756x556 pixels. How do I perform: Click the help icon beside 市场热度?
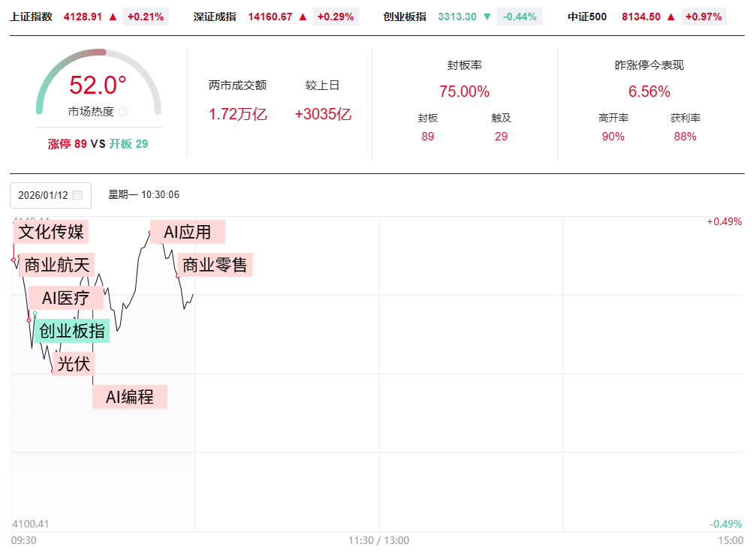pyautogui.click(x=123, y=112)
